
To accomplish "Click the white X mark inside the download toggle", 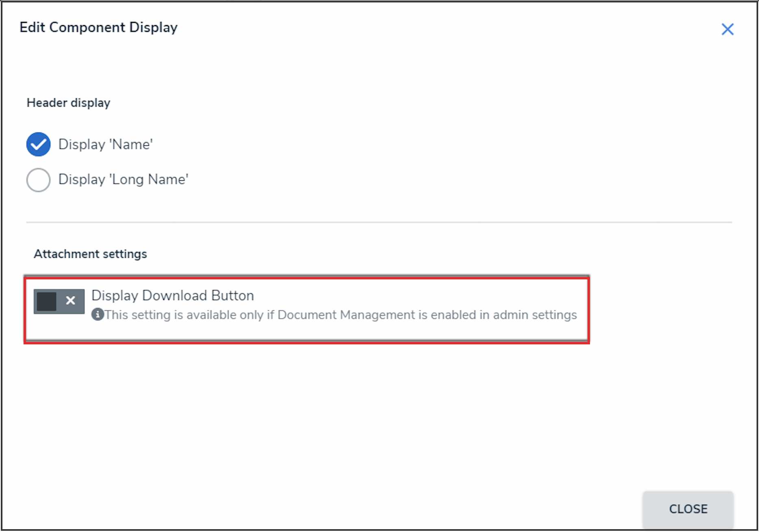I will (x=71, y=301).
